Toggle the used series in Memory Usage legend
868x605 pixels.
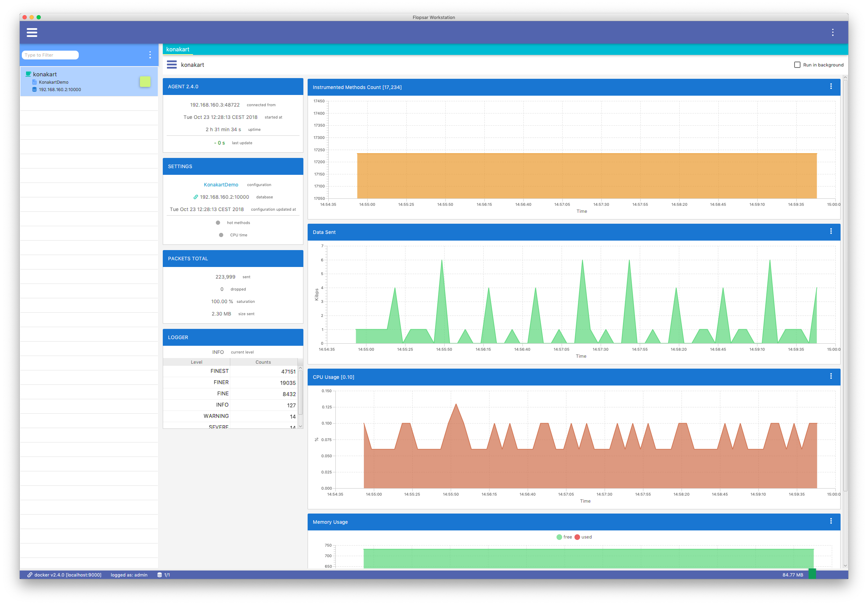583,537
